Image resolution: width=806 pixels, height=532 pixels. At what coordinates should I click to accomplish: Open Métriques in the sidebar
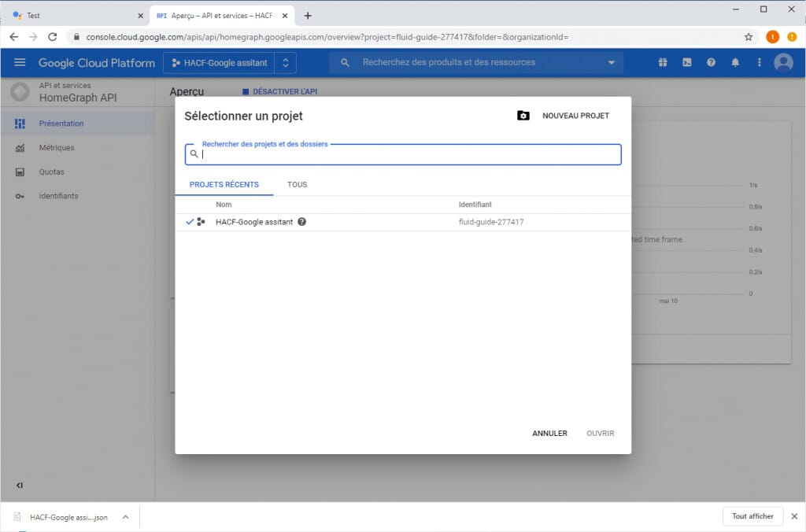pyautogui.click(x=78, y=147)
